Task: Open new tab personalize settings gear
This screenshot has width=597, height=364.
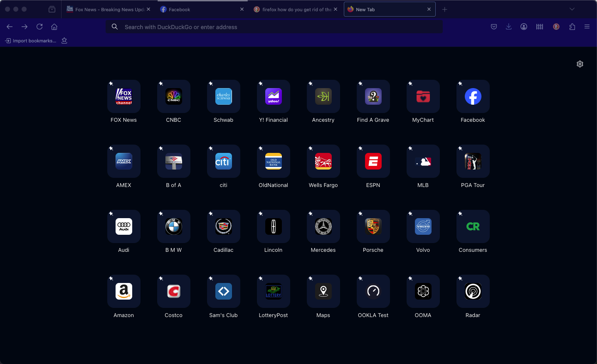Action: (580, 64)
